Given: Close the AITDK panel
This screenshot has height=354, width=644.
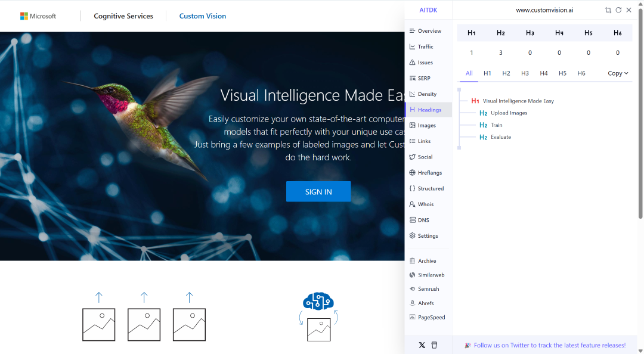Looking at the screenshot, I should tap(629, 10).
